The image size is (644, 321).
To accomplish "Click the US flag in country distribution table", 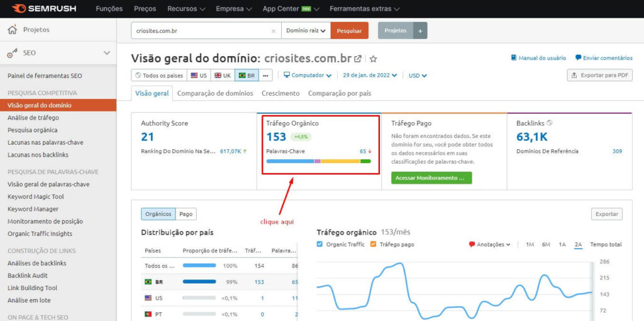I will pyautogui.click(x=148, y=298).
